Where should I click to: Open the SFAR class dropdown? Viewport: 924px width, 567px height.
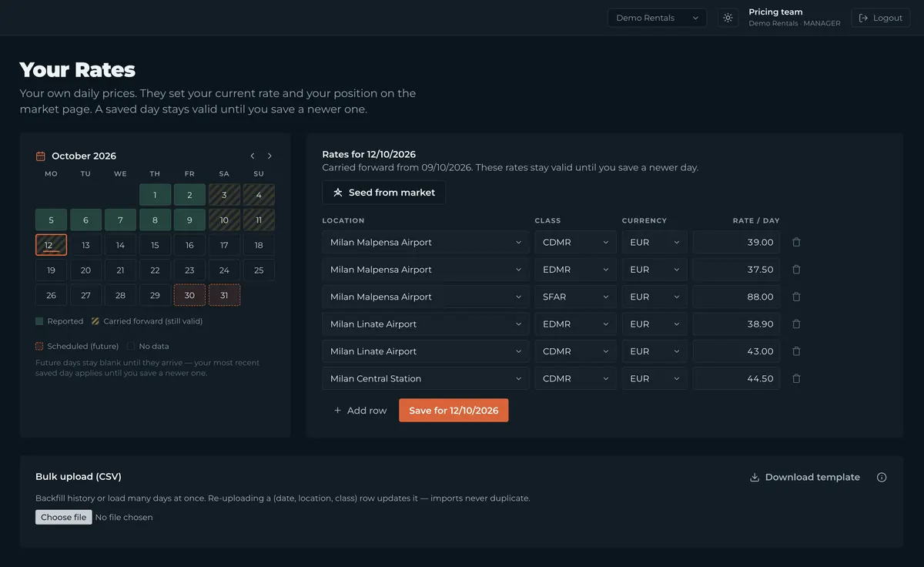pyautogui.click(x=575, y=297)
